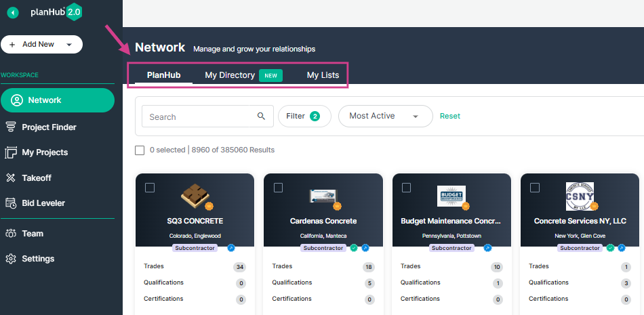Click the NEW badge beside My Directory
Viewport: 644px width, 315px height.
tap(270, 76)
